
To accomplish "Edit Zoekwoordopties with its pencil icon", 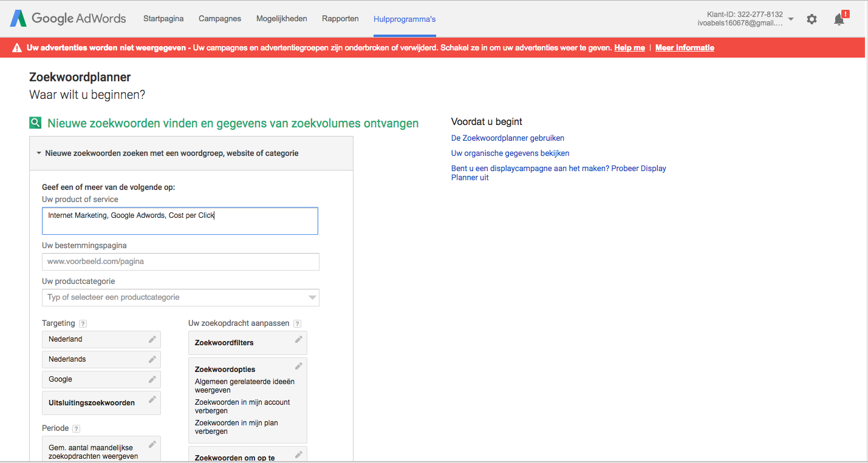I will tap(299, 366).
